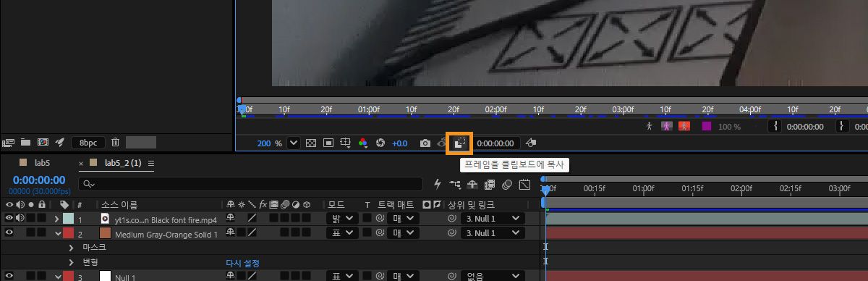Click the left brace in-point icon
868x281 pixels.
coord(776,126)
